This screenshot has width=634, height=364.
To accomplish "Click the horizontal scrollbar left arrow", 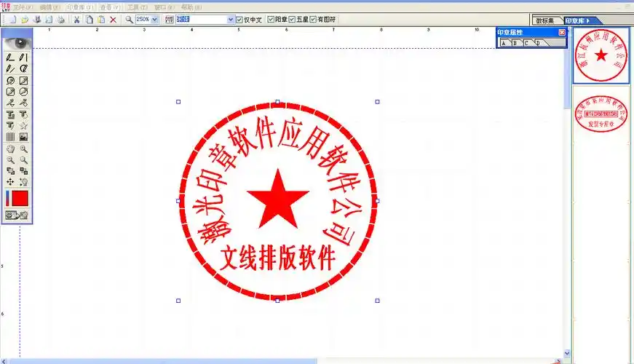I will (x=4, y=361).
